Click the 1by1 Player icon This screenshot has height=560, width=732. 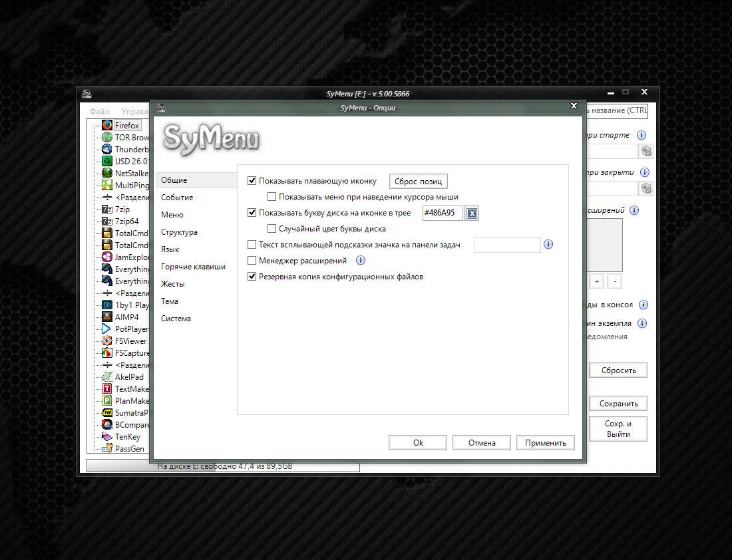[x=107, y=305]
